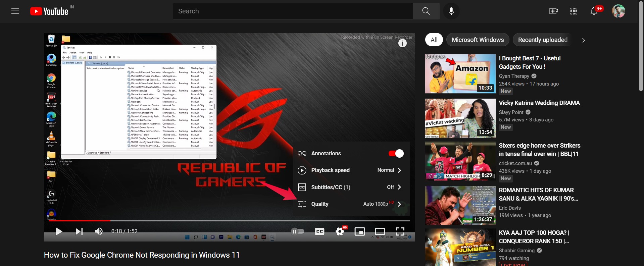
Task: Click the voice search microphone icon
Action: [451, 11]
